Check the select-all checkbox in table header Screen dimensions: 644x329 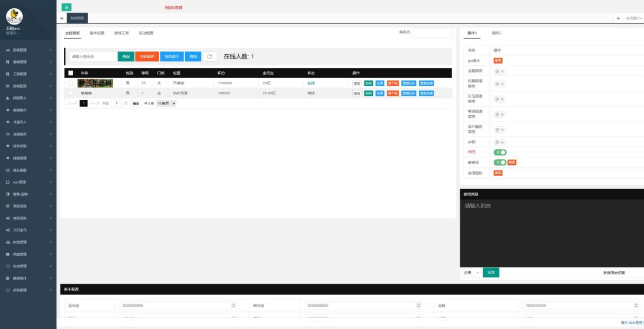tap(70, 73)
